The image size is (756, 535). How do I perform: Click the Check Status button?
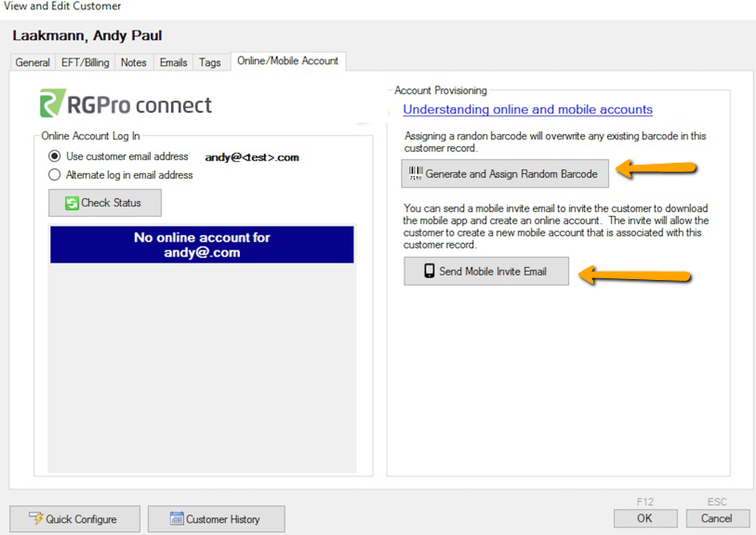pyautogui.click(x=105, y=203)
